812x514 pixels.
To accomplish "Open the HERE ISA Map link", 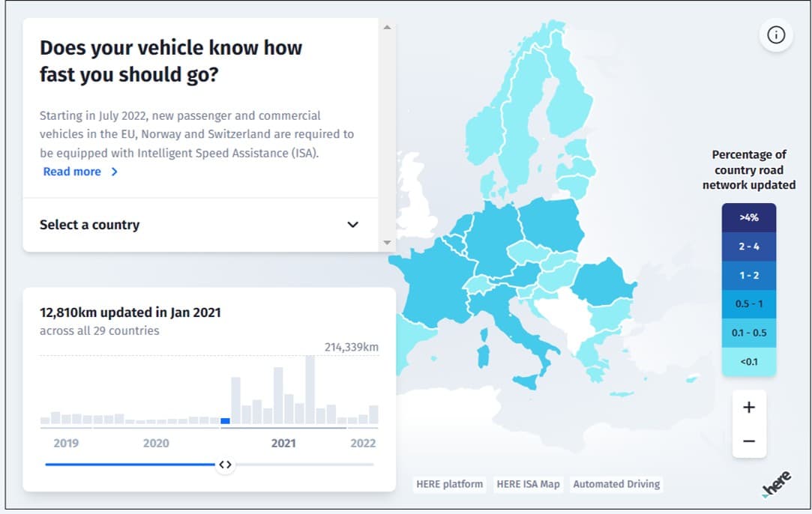I will (x=529, y=484).
